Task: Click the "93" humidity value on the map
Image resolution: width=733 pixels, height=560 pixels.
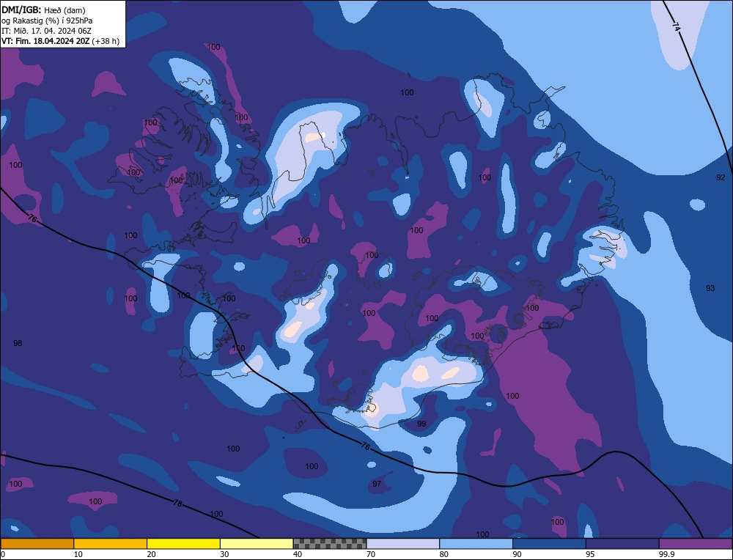Action: (710, 288)
